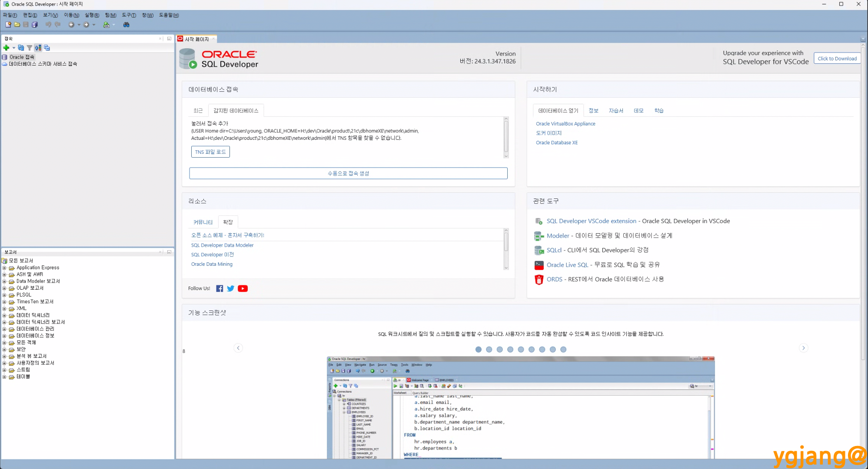This screenshot has width=868, height=469.
Task: Open a file with the folder toolbar icon
Action: [17, 25]
